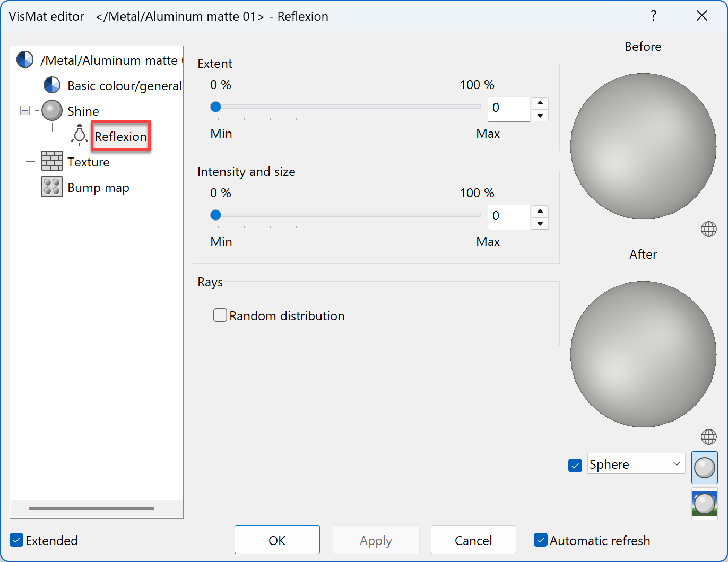This screenshot has height=562, width=728.
Task: Collapse the Shine tree node
Action: (25, 111)
